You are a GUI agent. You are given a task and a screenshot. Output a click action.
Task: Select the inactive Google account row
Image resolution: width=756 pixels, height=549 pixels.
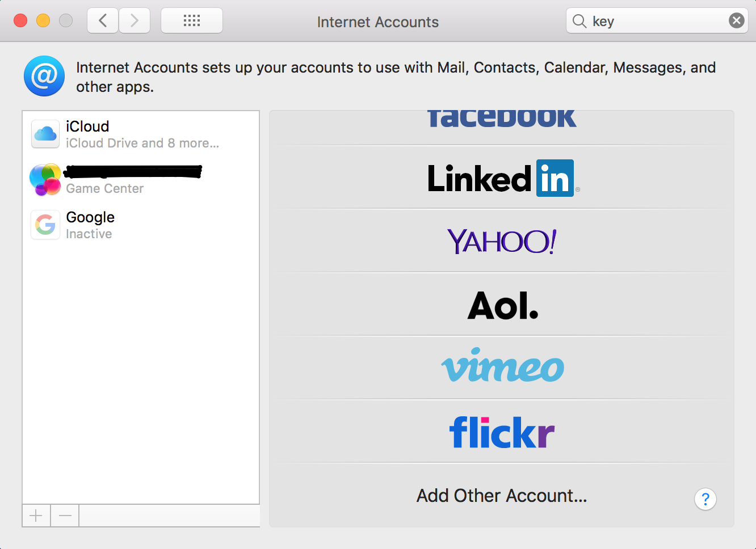(x=142, y=225)
